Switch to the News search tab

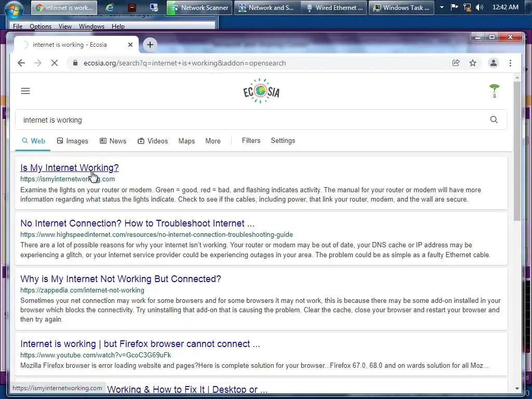coord(113,141)
